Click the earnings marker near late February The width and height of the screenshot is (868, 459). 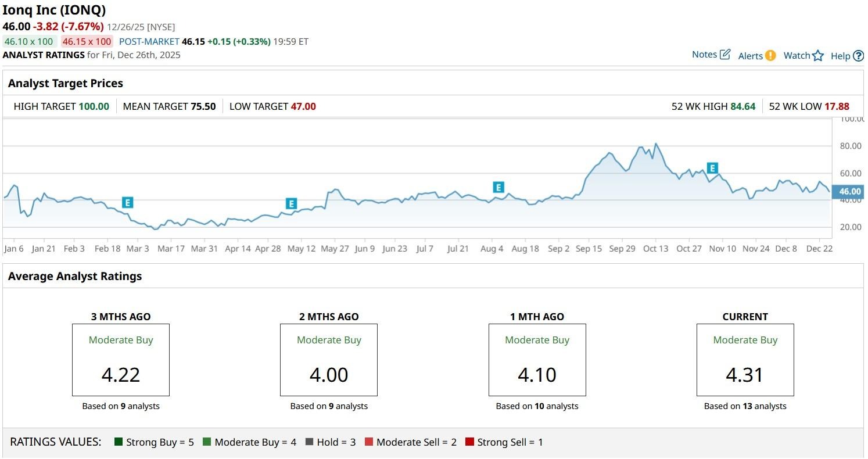click(128, 202)
